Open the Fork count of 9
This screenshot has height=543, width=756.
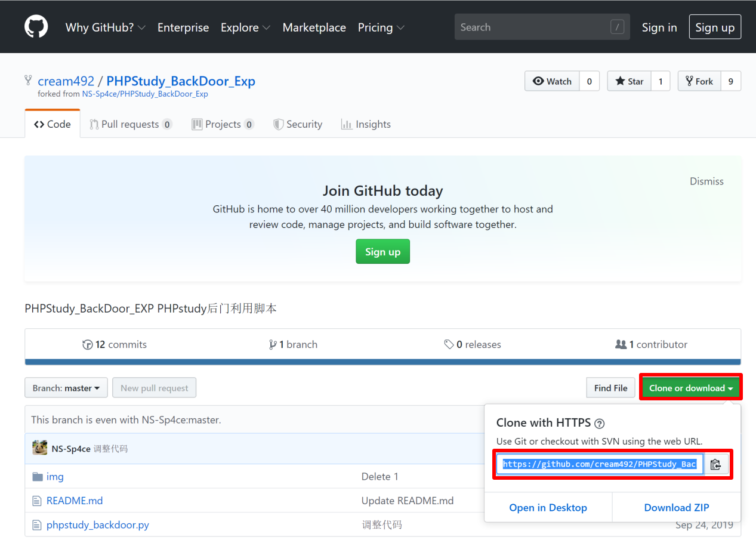(731, 81)
